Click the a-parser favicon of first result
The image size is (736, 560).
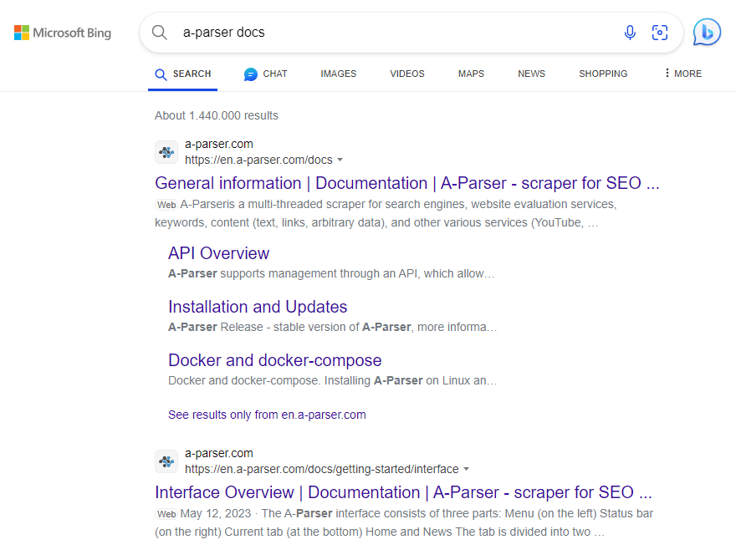coord(166,152)
